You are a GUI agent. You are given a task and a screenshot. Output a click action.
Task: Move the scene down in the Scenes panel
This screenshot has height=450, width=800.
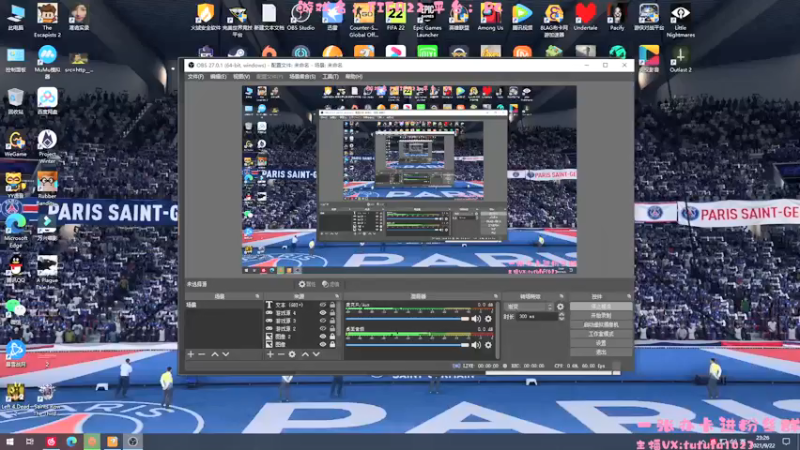click(x=226, y=354)
